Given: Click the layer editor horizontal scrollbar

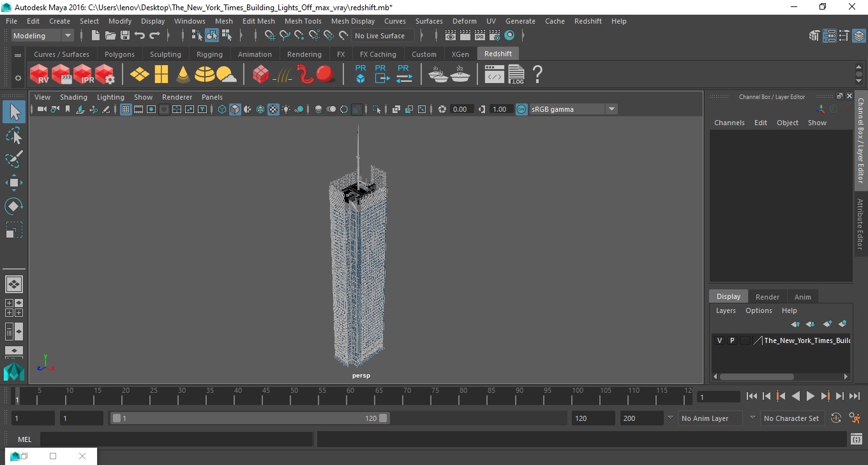Looking at the screenshot, I should click(757, 377).
